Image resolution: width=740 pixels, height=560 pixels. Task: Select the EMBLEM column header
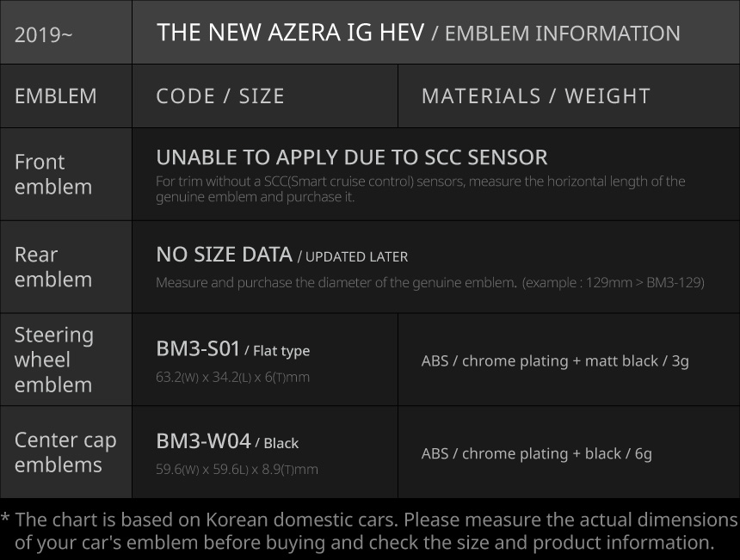tap(56, 96)
